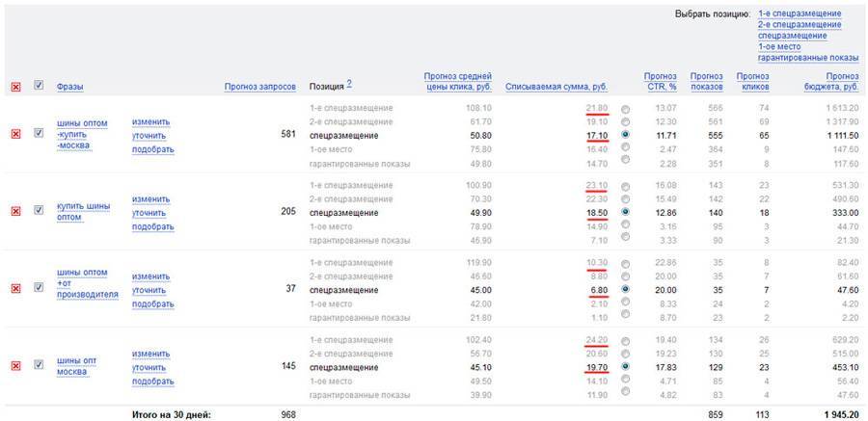
Task: Remove the phrase 'шины оптом +от производителя'
Action: [15, 289]
